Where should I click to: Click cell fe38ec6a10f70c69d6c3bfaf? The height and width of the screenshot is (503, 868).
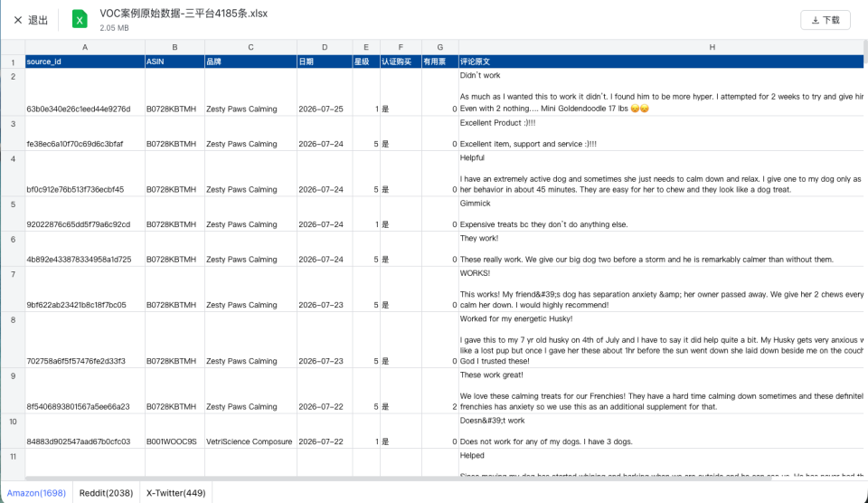tap(85, 133)
